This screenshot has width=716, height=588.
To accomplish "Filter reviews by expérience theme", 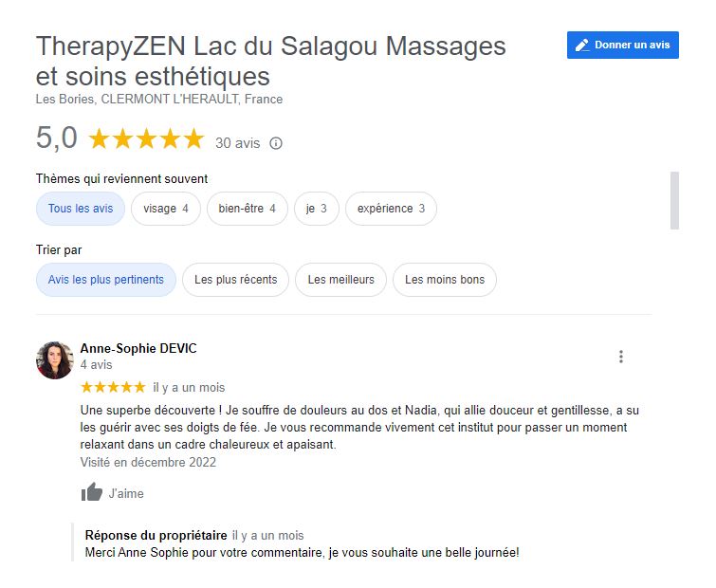I will coord(391,209).
